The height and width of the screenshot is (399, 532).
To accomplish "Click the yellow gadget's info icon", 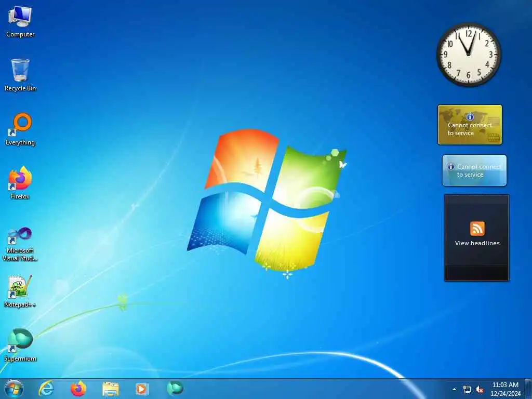I will [470, 117].
